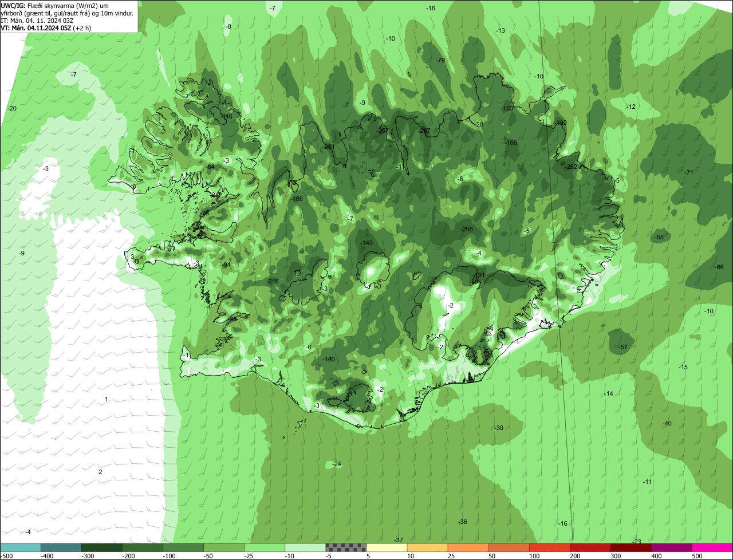The image size is (733, 560).
Task: Click the 'IT: Mán. 04. 11. 2024 03Z' initial time
Action: pyautogui.click(x=37, y=20)
